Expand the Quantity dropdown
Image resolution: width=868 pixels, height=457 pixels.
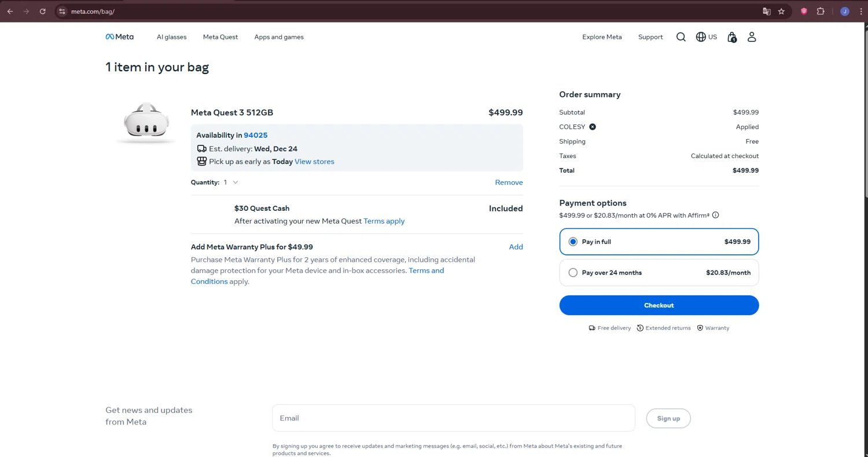tap(231, 182)
